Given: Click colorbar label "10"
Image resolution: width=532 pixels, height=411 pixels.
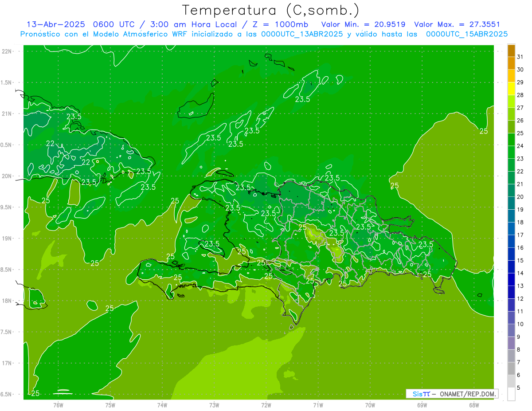Looking at the screenshot, I should click(520, 324).
